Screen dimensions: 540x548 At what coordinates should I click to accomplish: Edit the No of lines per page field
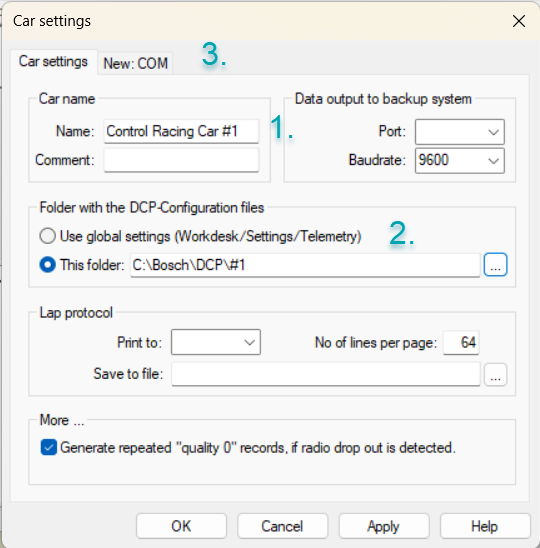[x=461, y=342]
